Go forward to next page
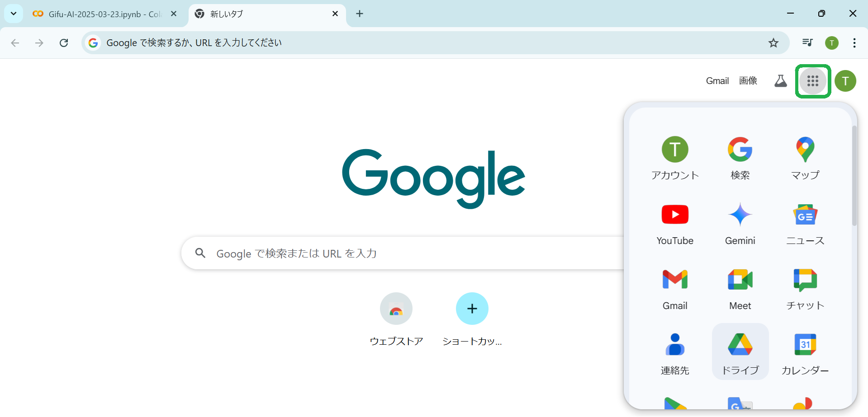The width and height of the screenshot is (868, 417). [x=39, y=43]
